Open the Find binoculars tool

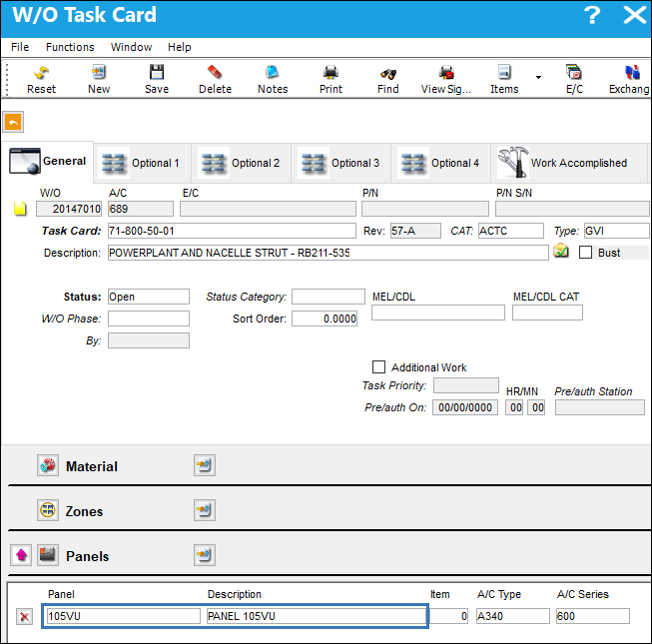[388, 80]
